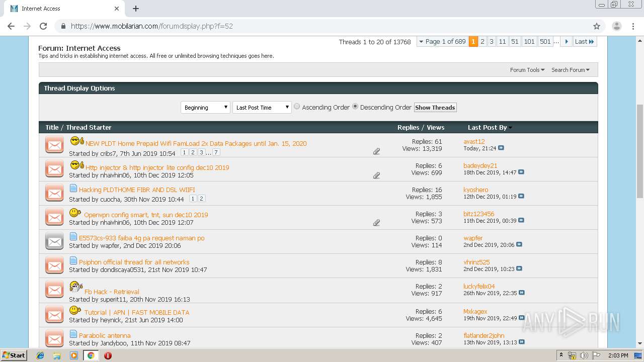Bookmark this page with the star icon
The image size is (644, 362).
click(x=597, y=26)
